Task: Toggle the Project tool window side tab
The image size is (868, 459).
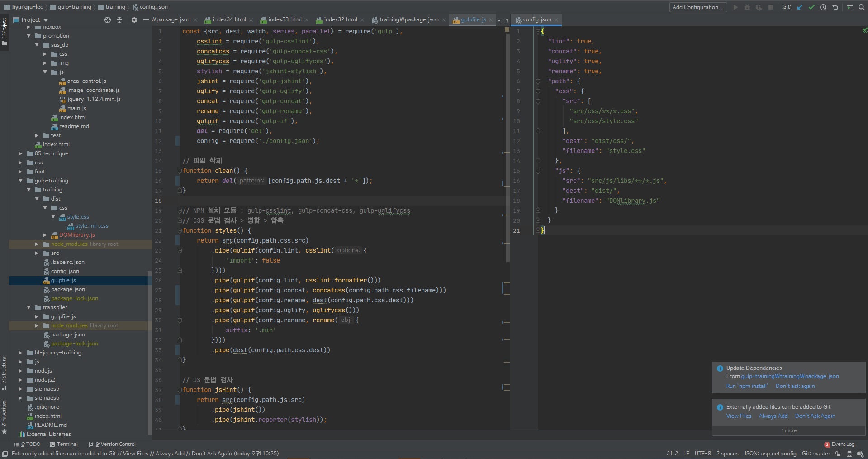Action: (4, 32)
